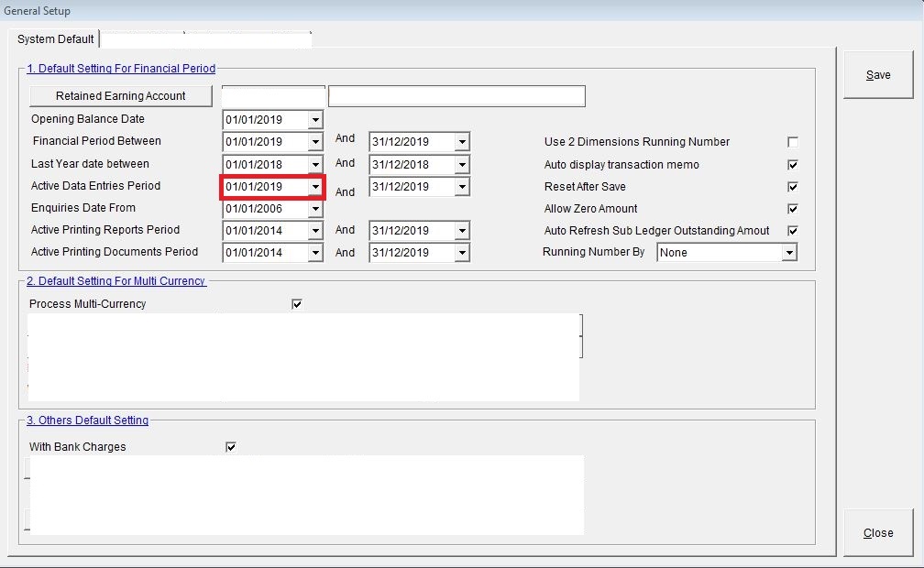Disable the Allow Zero Amount option
924x568 pixels.
click(x=793, y=209)
